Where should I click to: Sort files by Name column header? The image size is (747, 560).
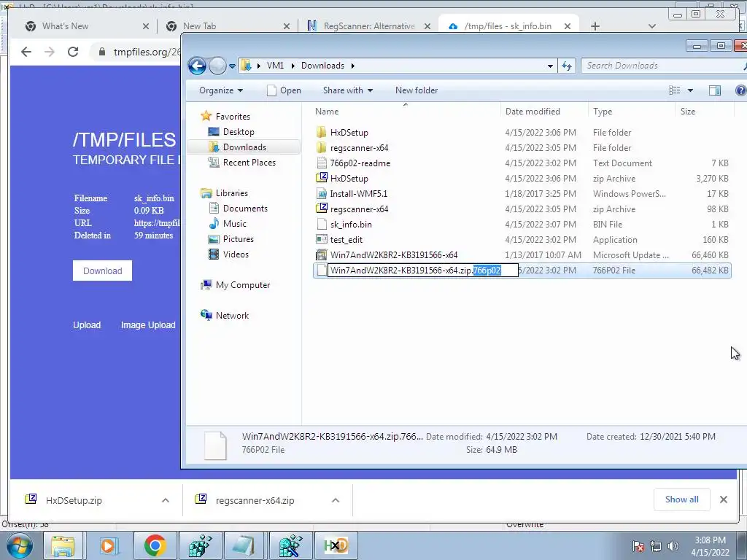tap(406, 112)
